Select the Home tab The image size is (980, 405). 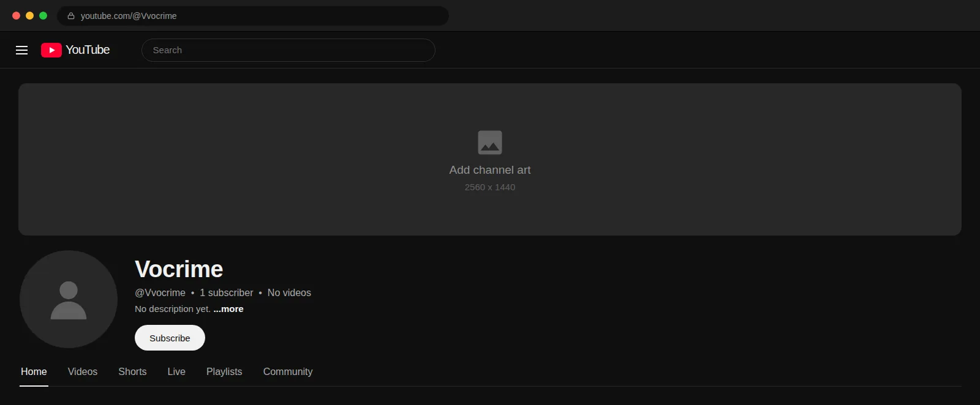coord(34,371)
